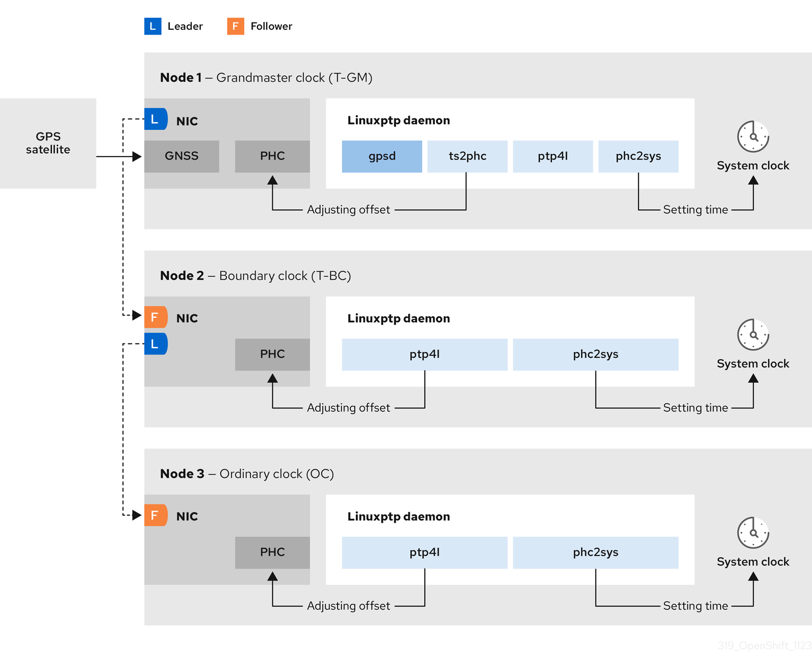Click ptp4l box in Node 2
Image resolution: width=812 pixels, height=668 pixels.
[x=425, y=355]
